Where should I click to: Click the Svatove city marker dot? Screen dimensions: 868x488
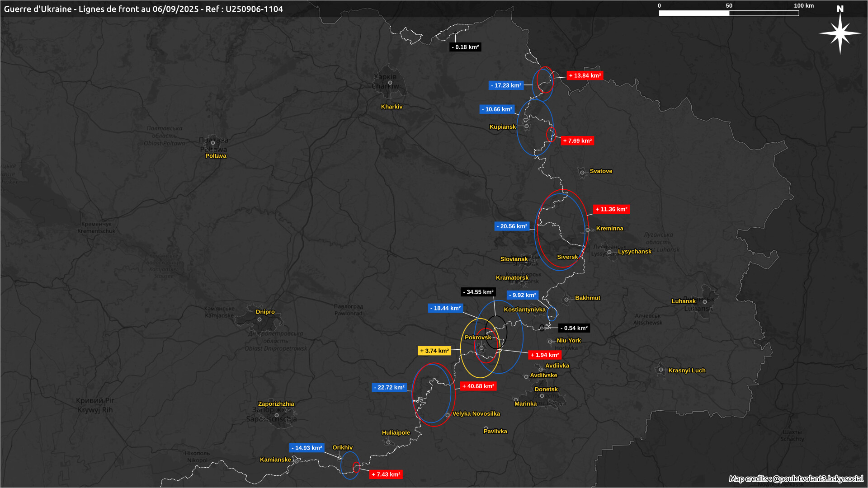pos(582,173)
